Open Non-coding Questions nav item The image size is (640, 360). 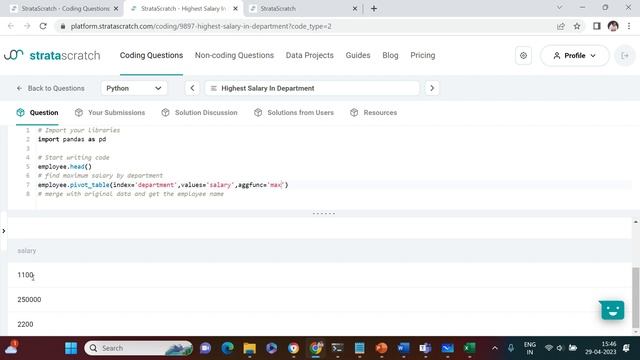(234, 56)
